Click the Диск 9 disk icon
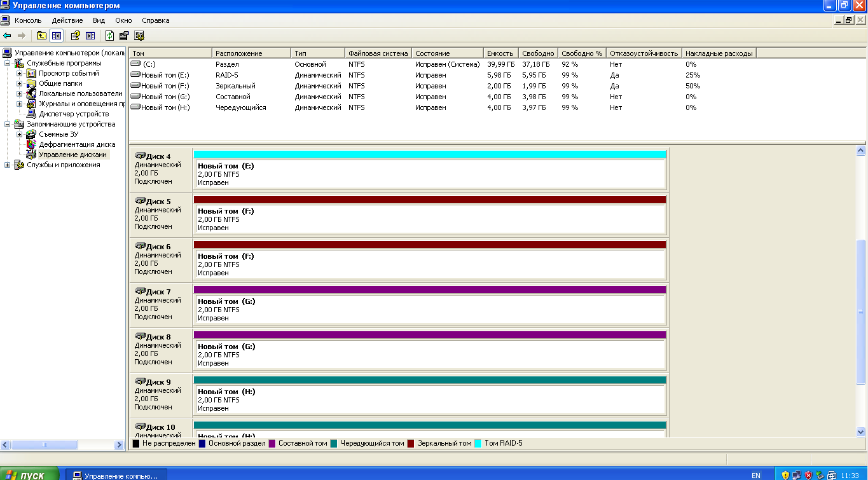The image size is (868, 480). coord(141,381)
